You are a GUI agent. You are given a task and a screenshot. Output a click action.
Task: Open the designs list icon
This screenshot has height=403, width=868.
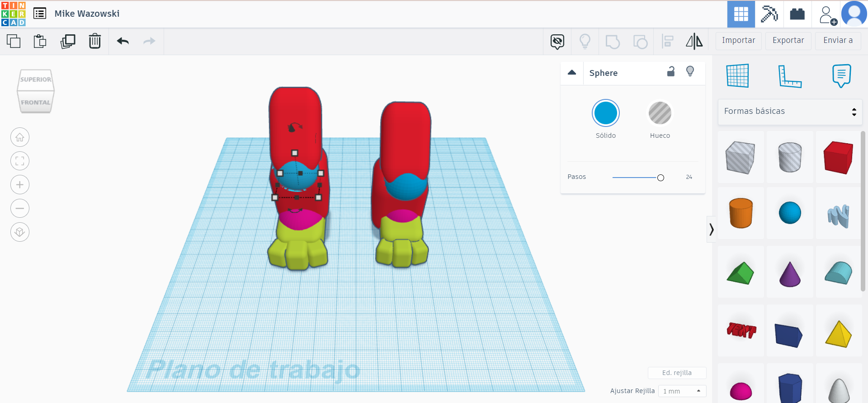[x=40, y=14]
